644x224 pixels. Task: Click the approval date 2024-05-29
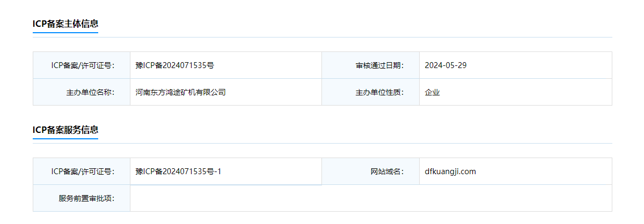(445, 65)
